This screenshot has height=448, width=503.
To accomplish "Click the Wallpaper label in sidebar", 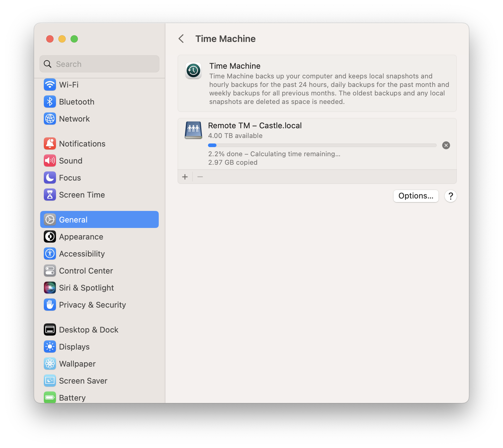I will [x=77, y=364].
